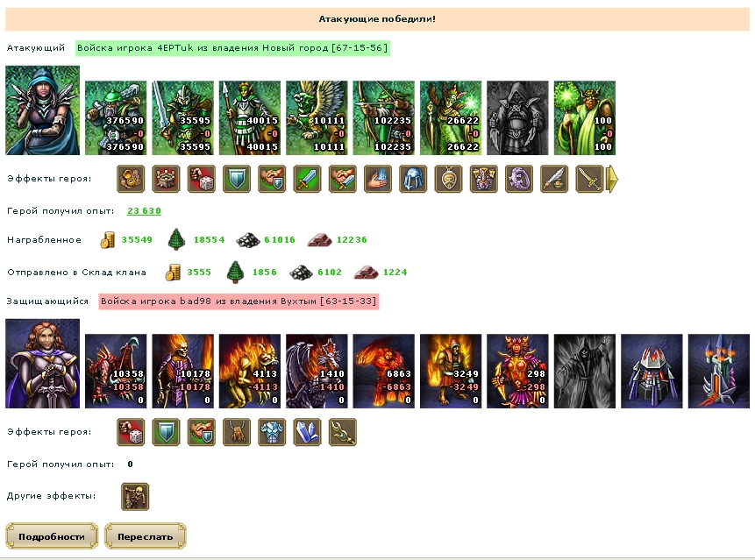Click the Переслать forward button
755x560 pixels.
tap(145, 536)
